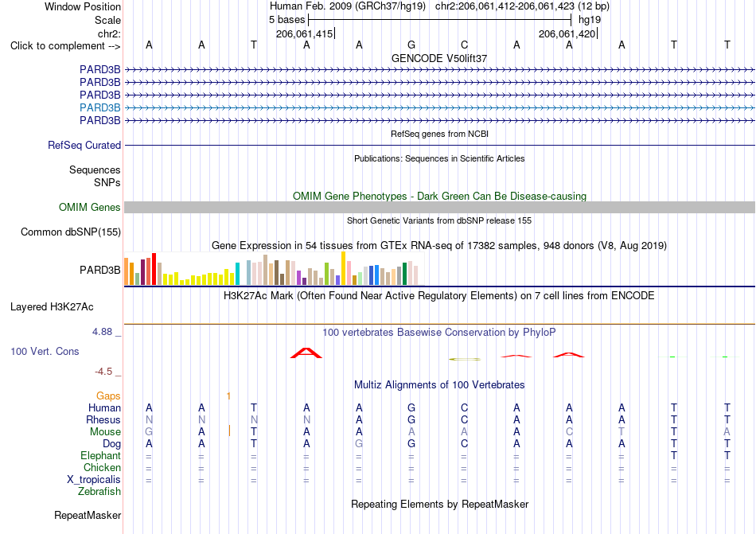Image resolution: width=756 pixels, height=534 pixels.
Task: Click the 206,061,415 coordinate label
Action: click(x=304, y=33)
